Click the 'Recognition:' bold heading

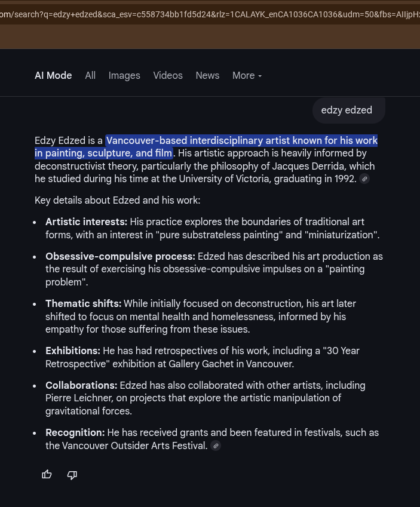click(x=75, y=432)
